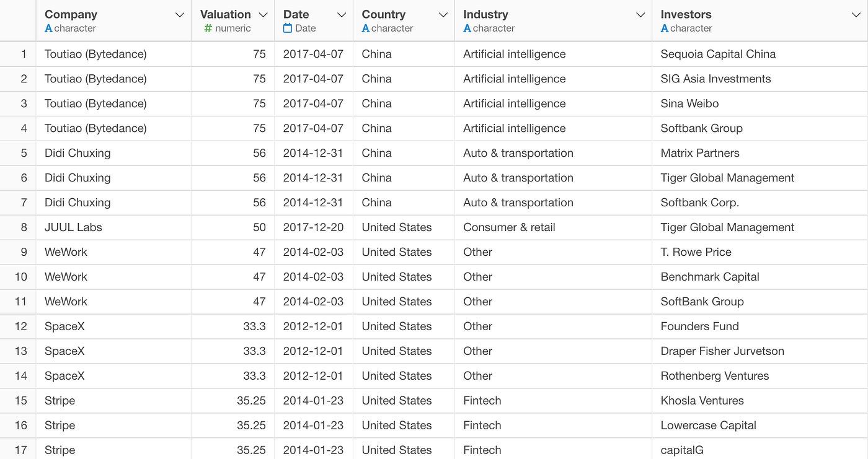Click the calendar icon under the Date header
Viewport: 868px width, 459px height.
287,28
